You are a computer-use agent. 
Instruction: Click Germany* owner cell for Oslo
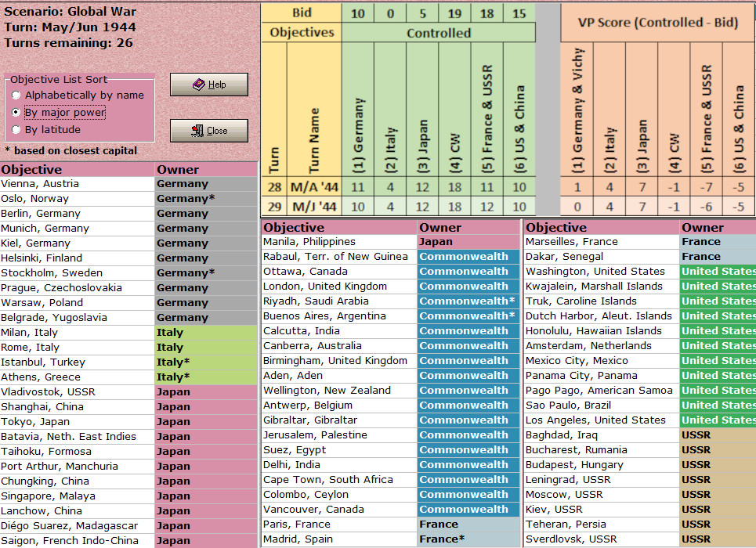[206, 199]
